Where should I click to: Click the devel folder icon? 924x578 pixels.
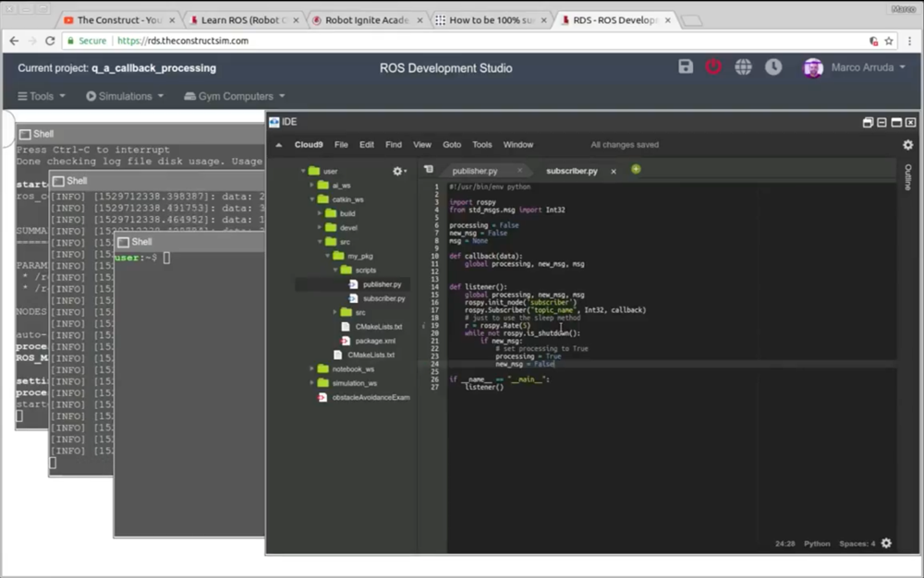331,227
